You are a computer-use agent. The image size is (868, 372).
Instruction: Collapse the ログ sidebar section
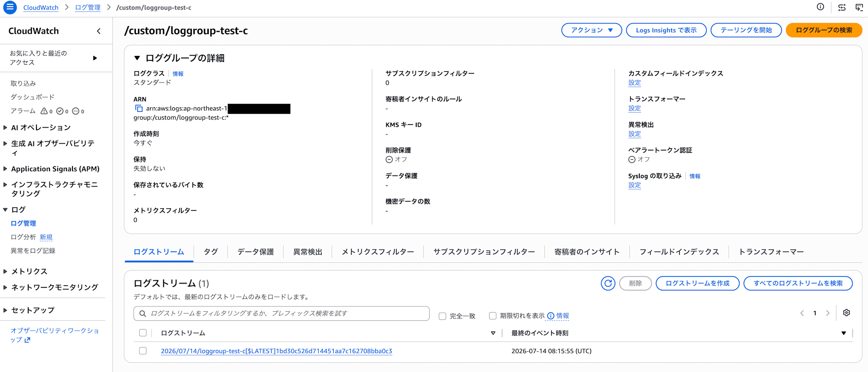(x=5, y=210)
